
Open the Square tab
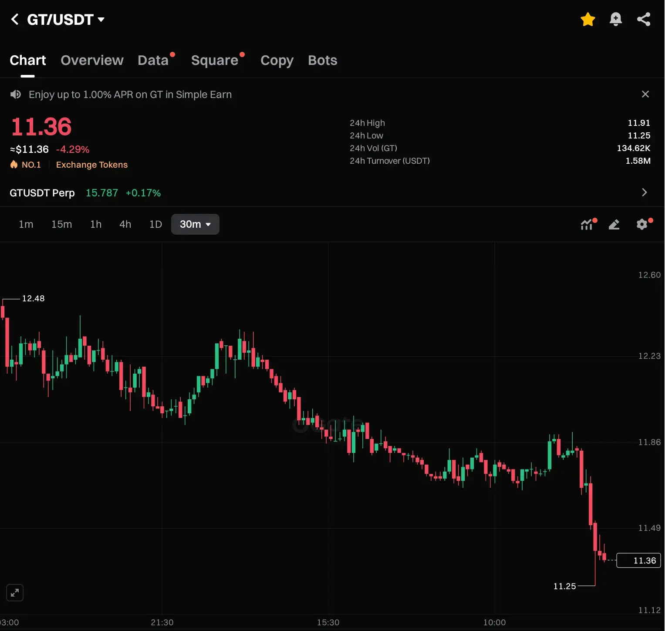coord(215,60)
